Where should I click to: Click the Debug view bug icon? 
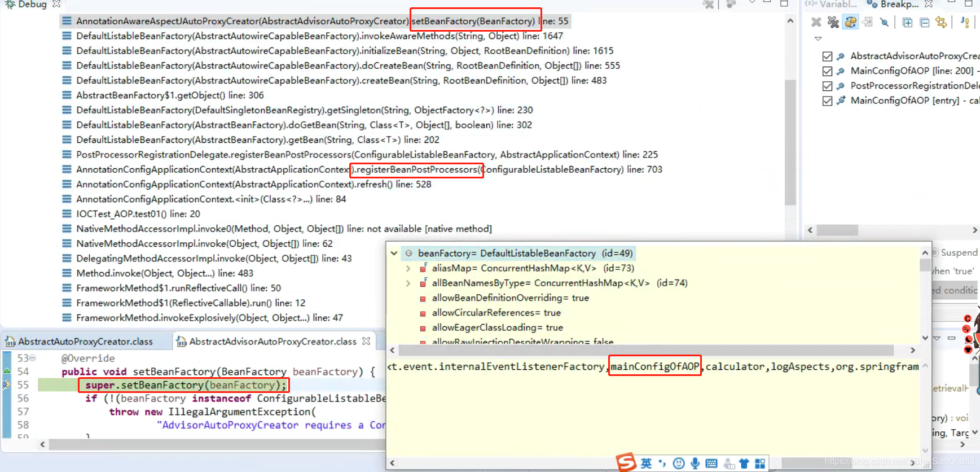click(x=10, y=4)
